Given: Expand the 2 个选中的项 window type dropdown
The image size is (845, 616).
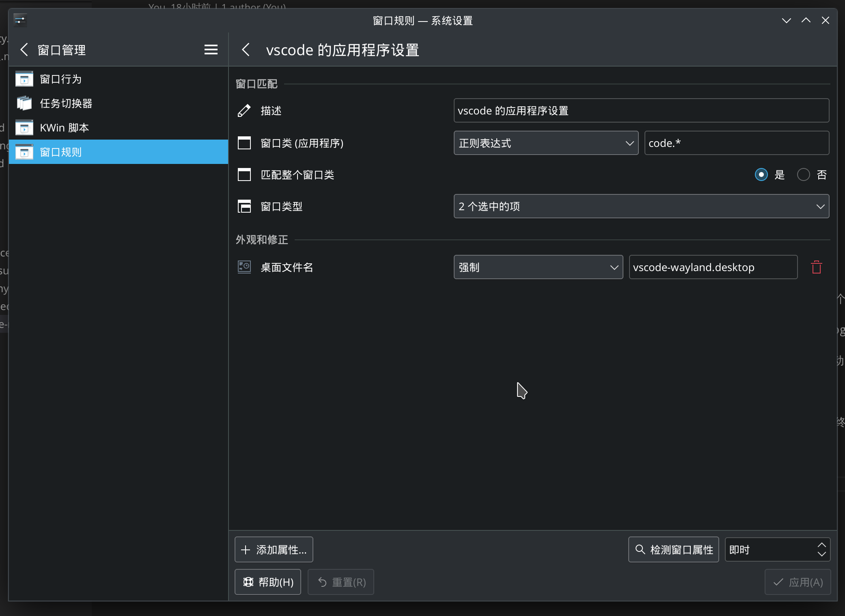Looking at the screenshot, I should [641, 206].
